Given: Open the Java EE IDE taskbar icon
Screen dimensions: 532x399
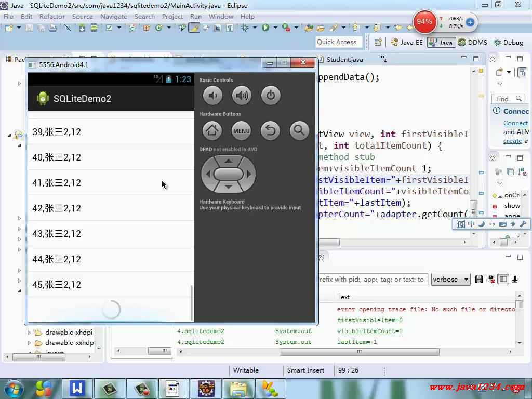Looking at the screenshot, I should [207, 389].
